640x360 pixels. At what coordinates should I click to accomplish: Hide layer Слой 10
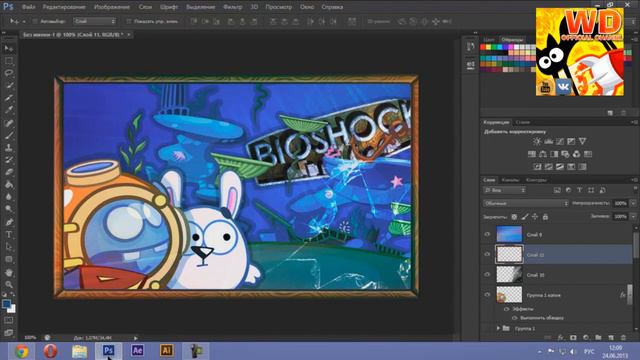pyautogui.click(x=487, y=275)
